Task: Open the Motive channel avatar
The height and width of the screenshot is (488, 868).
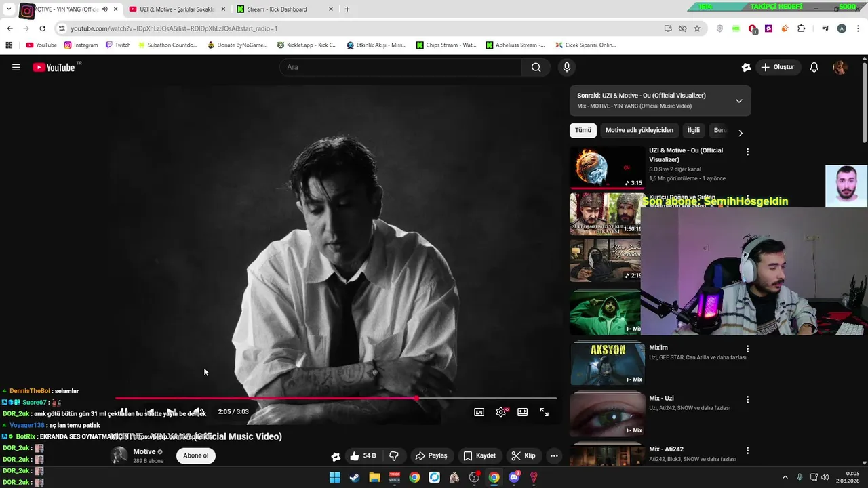Action: coord(119,455)
